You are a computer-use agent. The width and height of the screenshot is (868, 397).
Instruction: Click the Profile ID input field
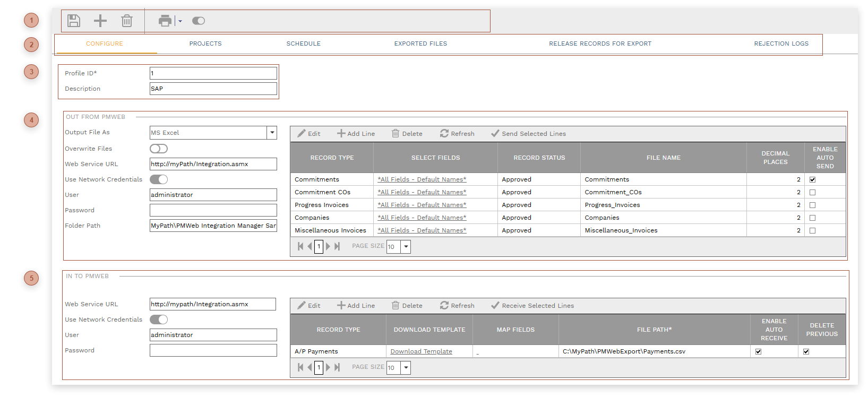[213, 73]
